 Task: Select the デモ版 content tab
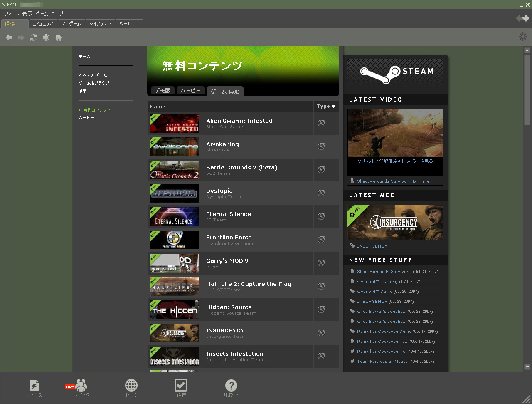(x=163, y=91)
